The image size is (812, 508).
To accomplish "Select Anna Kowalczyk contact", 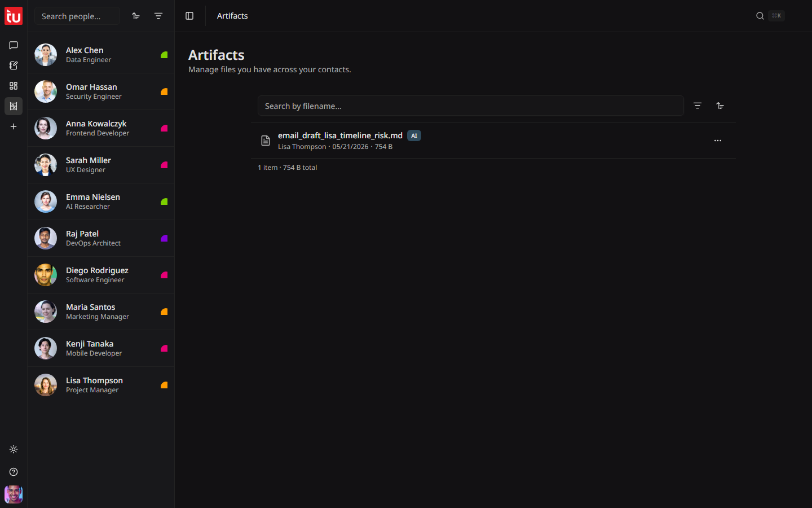I will coord(101,128).
